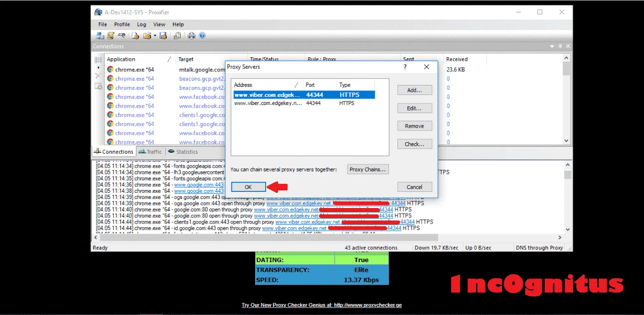Click the Edit... button in Proxy Servers
Screen dimensions: 644x315
[415, 108]
